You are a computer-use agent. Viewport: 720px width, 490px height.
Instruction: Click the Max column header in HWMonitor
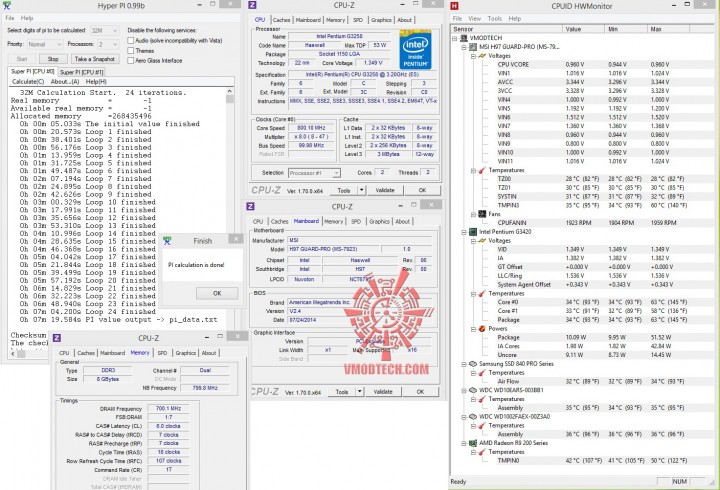tap(669, 29)
